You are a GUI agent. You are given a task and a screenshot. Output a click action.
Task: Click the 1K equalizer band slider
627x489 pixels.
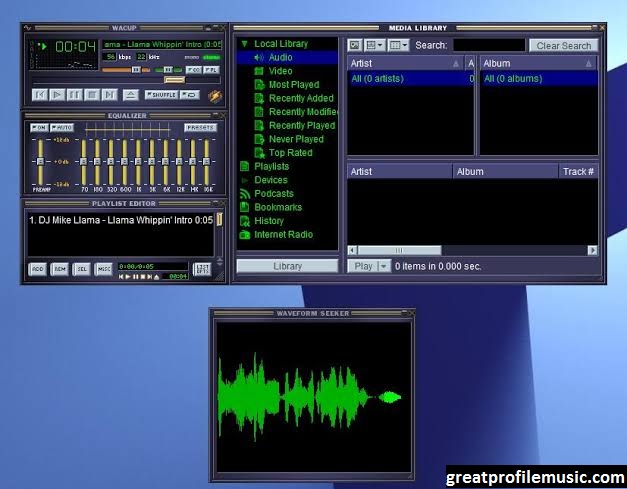pos(138,162)
